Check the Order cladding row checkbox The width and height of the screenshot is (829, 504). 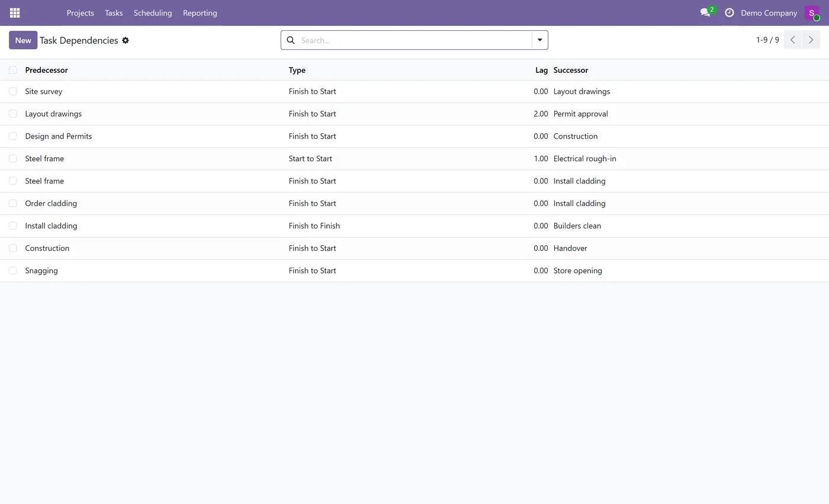[13, 203]
